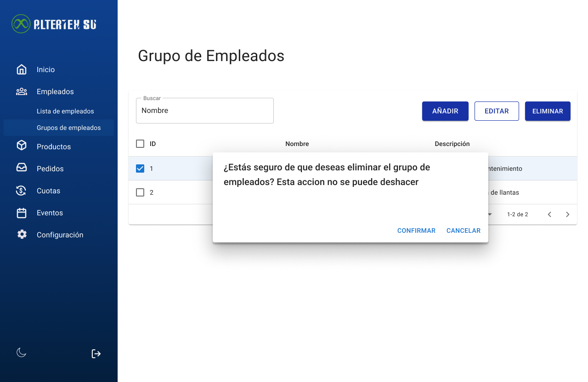The width and height of the screenshot is (588, 382).
Task: Click the Descripción column header
Action: tap(452, 144)
